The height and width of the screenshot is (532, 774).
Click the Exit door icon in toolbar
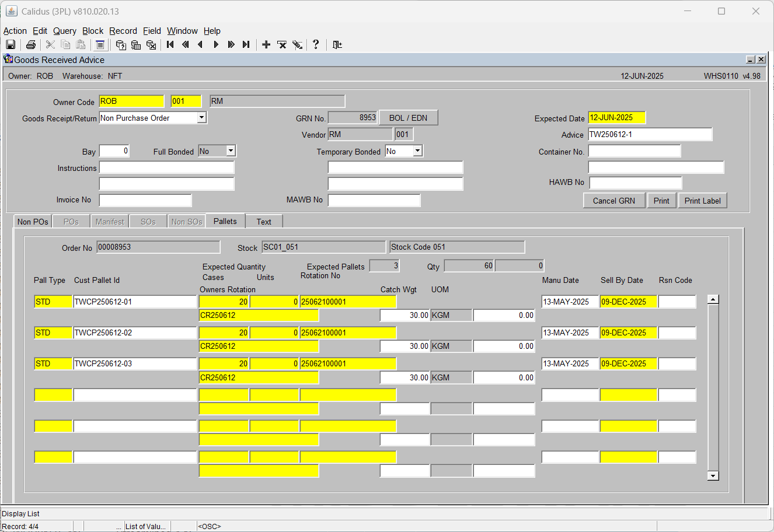pos(337,45)
